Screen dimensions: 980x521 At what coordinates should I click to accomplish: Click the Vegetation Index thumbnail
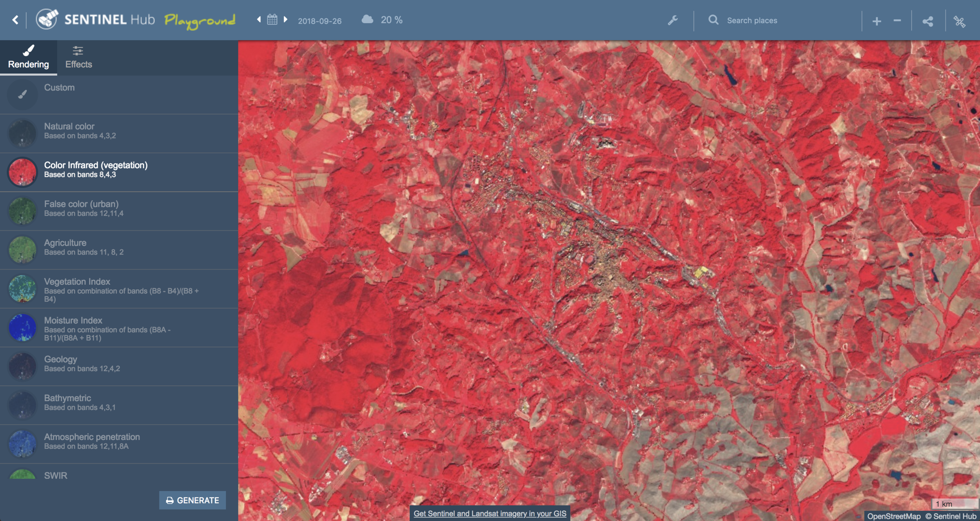(x=22, y=289)
